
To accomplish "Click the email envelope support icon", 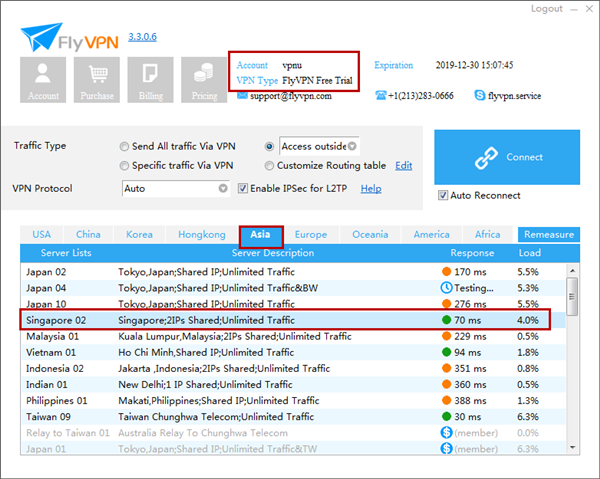I will [x=242, y=95].
